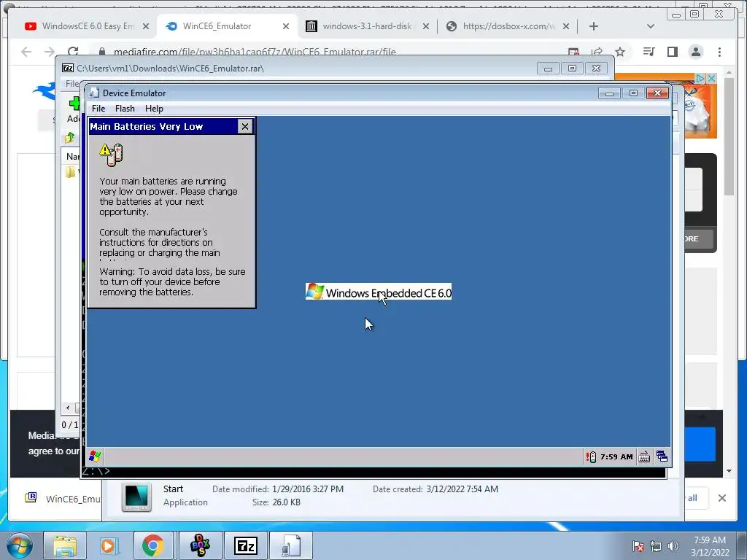Open the Flash menu in Device Emulator
Image resolution: width=747 pixels, height=560 pixels.
tap(125, 109)
